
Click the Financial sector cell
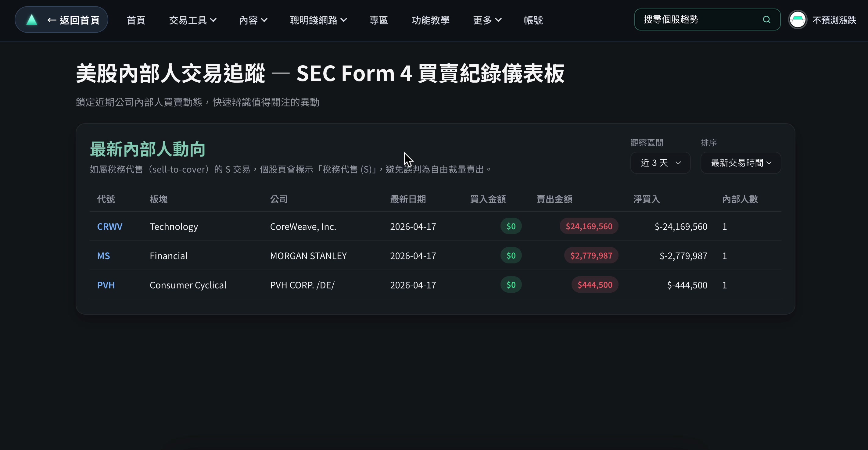[168, 256]
